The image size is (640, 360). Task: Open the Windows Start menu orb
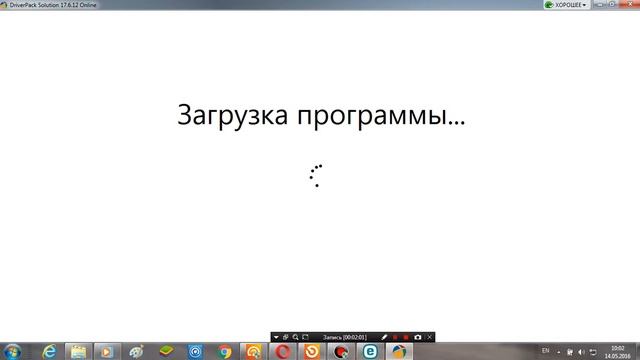tap(12, 351)
